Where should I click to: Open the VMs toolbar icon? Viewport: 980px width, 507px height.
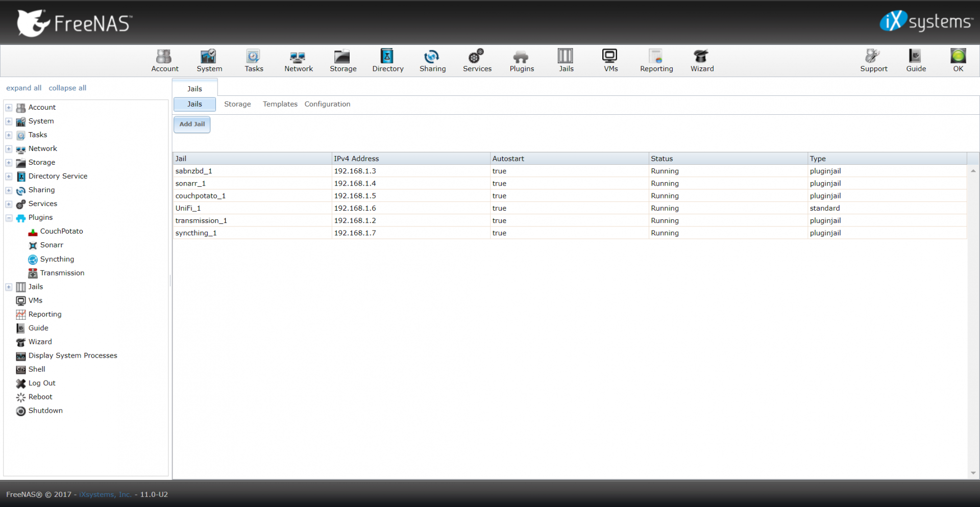pos(610,61)
